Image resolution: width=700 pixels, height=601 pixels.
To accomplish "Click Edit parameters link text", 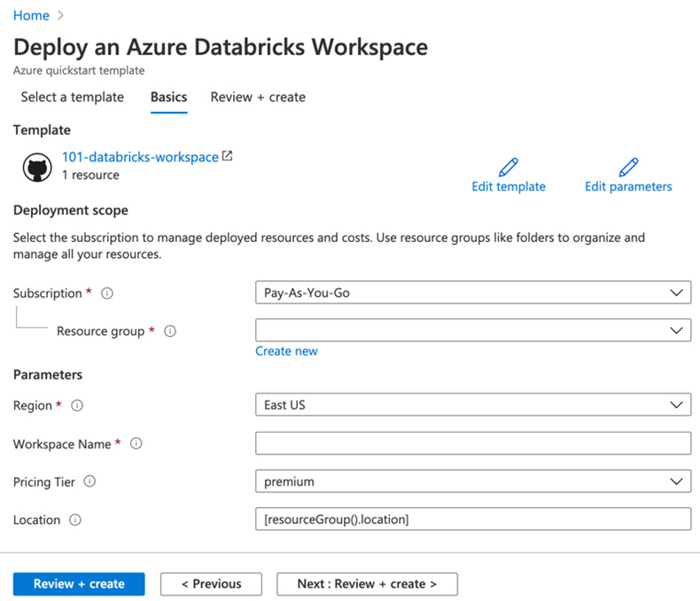I will pos(628,186).
